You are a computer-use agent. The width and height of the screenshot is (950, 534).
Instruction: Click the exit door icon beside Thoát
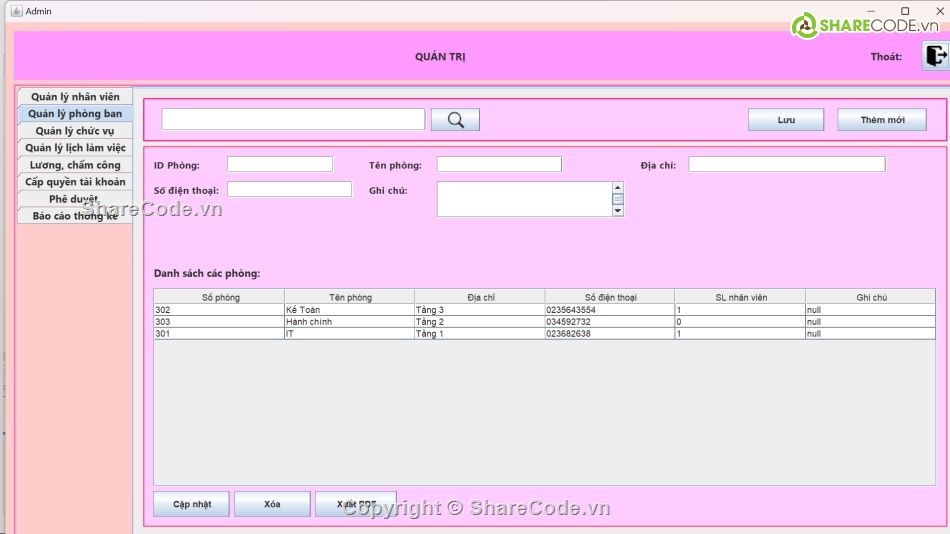[x=935, y=57]
